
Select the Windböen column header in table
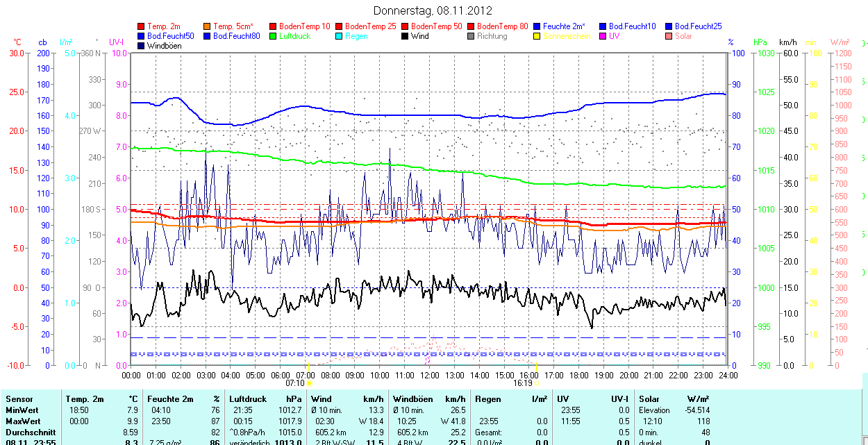(x=413, y=399)
